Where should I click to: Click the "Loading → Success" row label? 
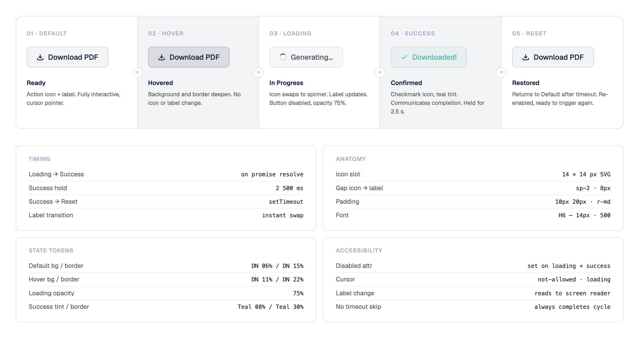pyautogui.click(x=56, y=174)
